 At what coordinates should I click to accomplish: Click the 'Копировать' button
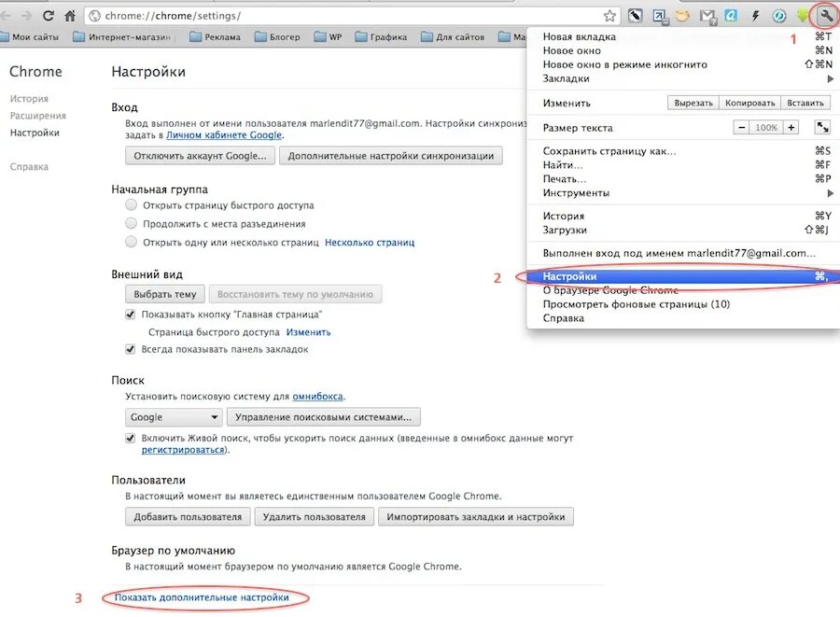(x=749, y=103)
